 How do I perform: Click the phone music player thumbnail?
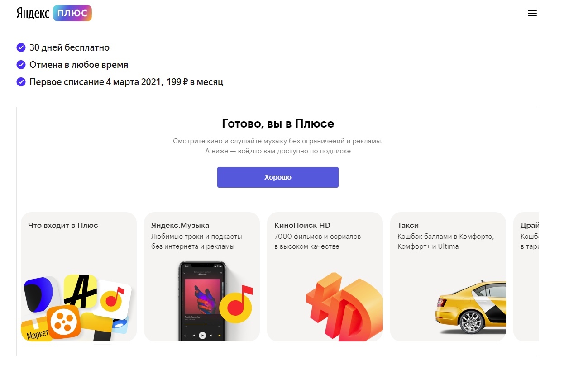[202, 301]
